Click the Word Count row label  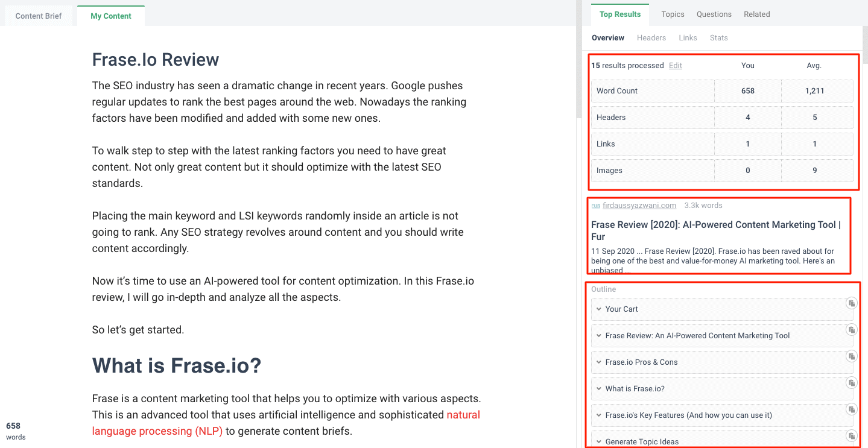coord(617,91)
